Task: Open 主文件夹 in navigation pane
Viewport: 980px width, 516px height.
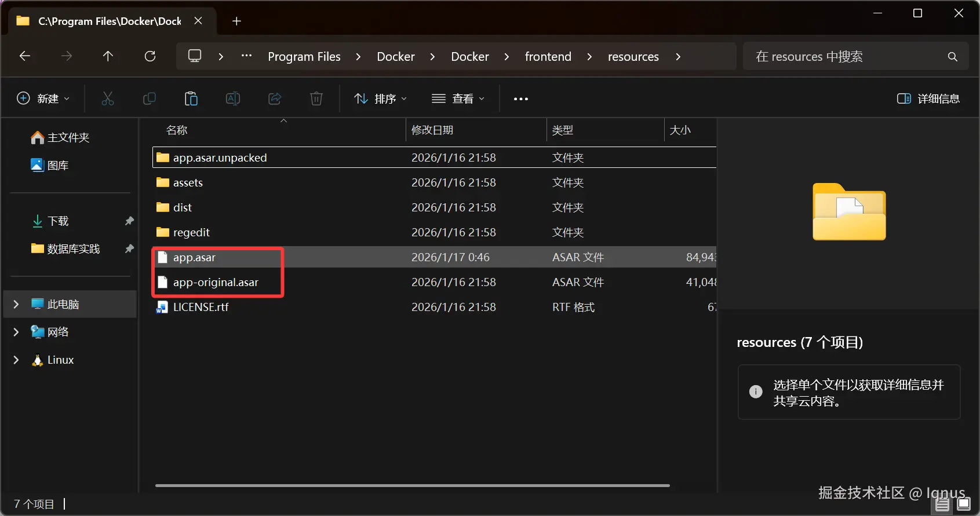Action: point(60,137)
